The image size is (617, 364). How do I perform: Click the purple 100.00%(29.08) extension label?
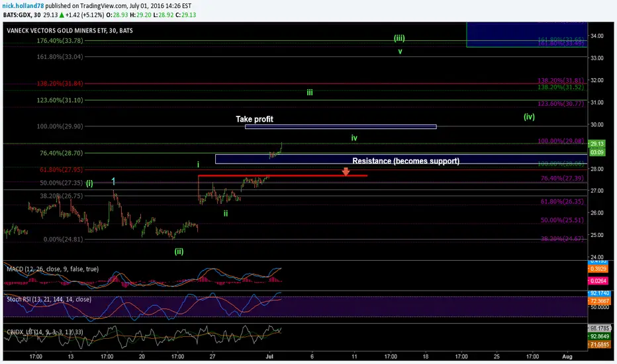click(x=561, y=141)
